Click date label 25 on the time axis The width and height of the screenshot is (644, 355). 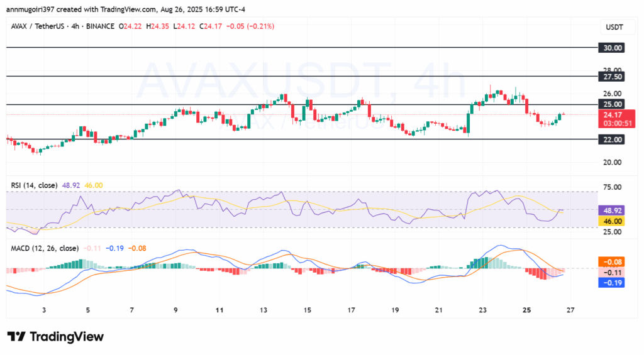526,310
